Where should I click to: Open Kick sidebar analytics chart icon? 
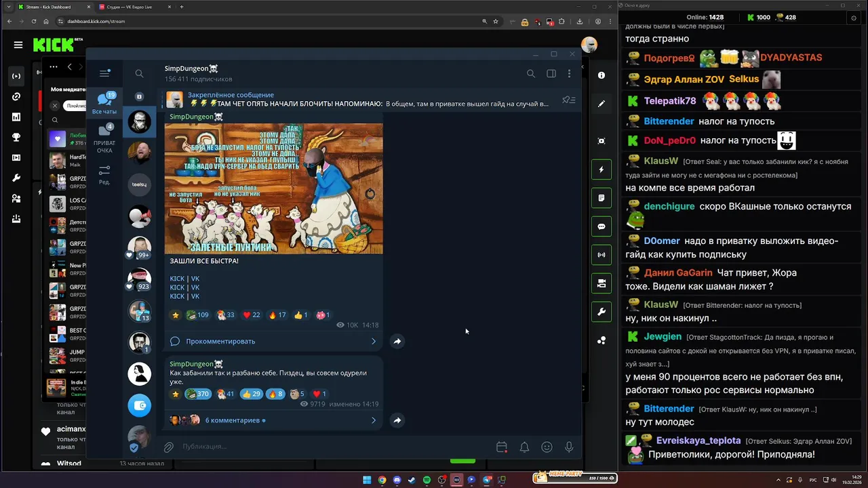click(x=16, y=117)
